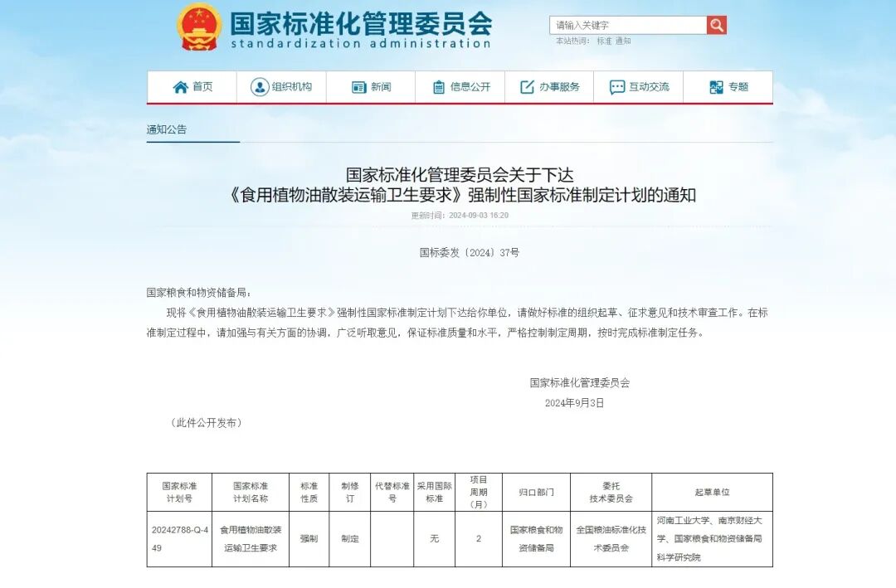The width and height of the screenshot is (896, 588).
Task: Click the person icon beside 组织机构
Action: point(259,86)
